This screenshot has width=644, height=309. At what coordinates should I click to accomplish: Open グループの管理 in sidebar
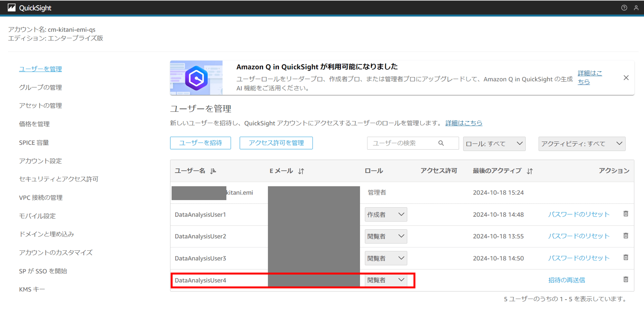40,87
